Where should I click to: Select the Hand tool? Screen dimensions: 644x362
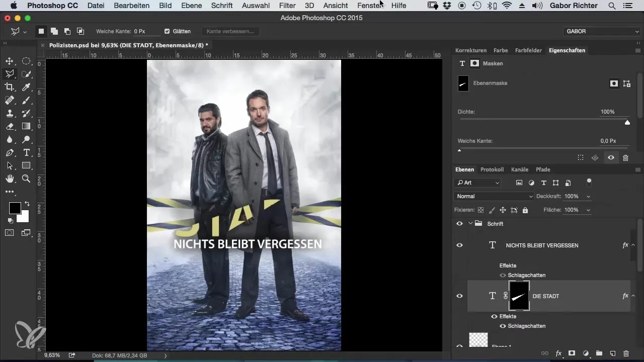(x=10, y=178)
